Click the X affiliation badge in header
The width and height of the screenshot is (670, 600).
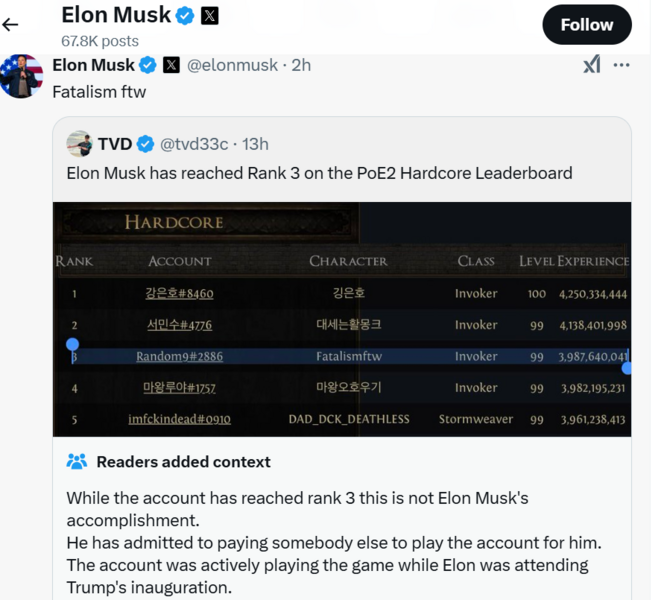tap(209, 15)
